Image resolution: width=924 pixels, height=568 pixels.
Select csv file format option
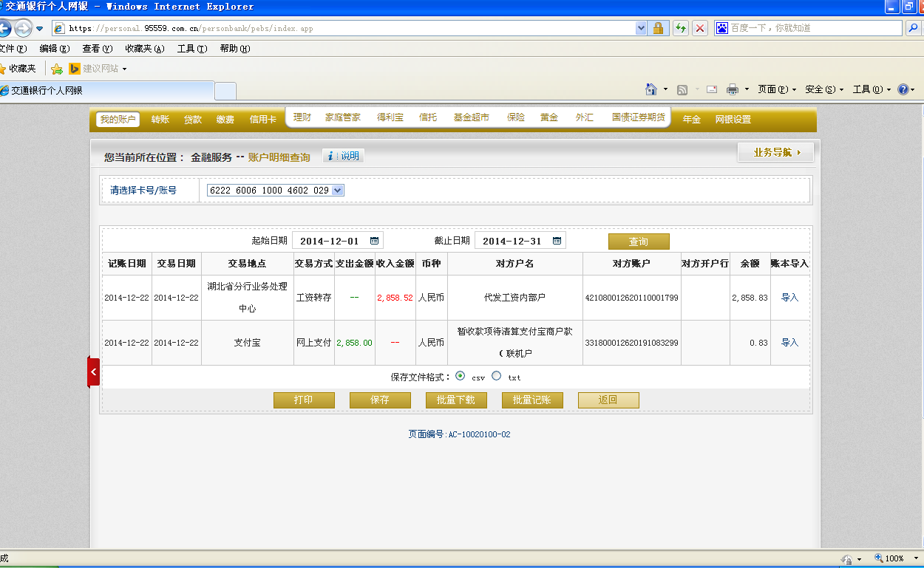(461, 376)
